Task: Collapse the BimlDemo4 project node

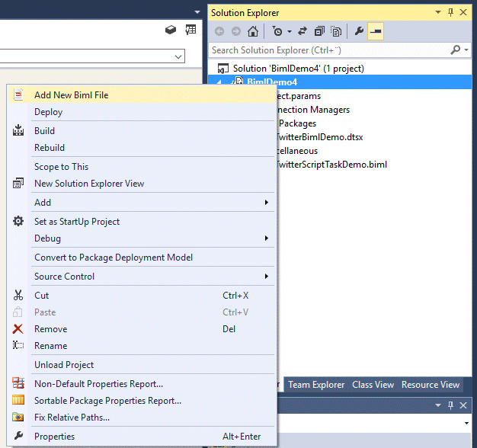Action: [219, 82]
